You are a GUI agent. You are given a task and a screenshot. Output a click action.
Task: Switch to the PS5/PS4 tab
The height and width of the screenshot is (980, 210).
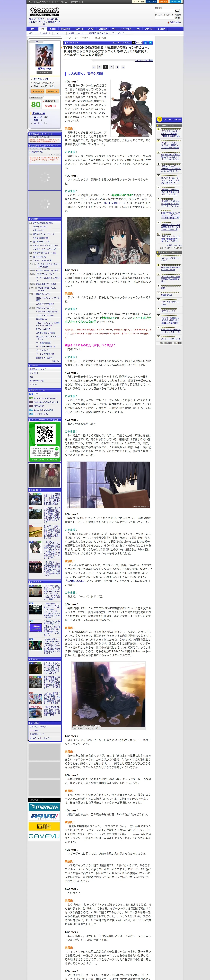pos(66,29)
